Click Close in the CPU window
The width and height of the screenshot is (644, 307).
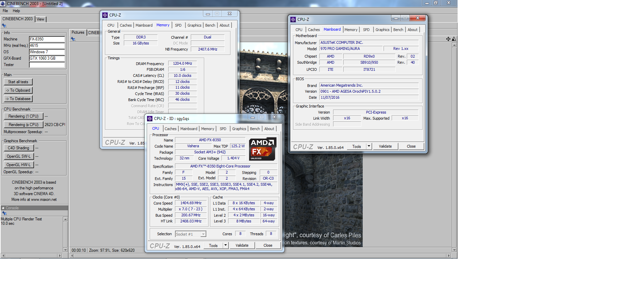(268, 245)
